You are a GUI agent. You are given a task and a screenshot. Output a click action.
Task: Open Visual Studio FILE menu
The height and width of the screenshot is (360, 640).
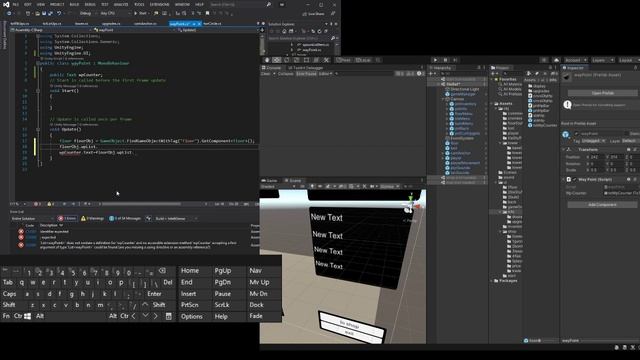pos(16,4)
